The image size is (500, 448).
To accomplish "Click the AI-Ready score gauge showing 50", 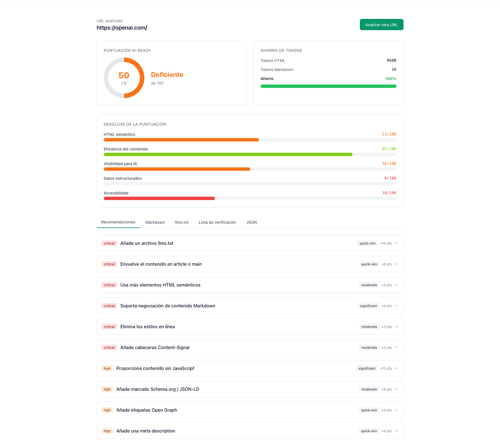I will pyautogui.click(x=124, y=78).
